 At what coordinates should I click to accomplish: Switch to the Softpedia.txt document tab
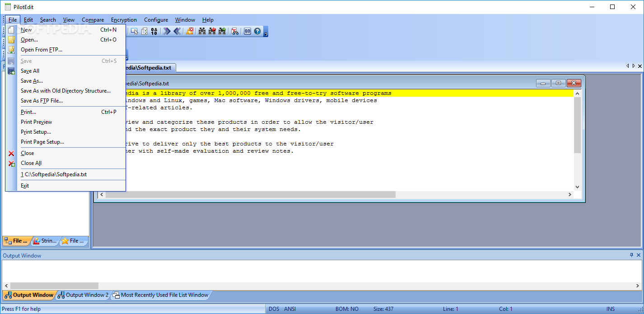150,68
